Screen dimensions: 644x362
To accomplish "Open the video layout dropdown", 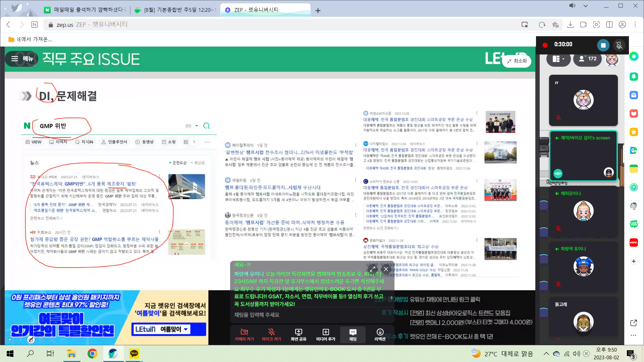I will [558, 59].
